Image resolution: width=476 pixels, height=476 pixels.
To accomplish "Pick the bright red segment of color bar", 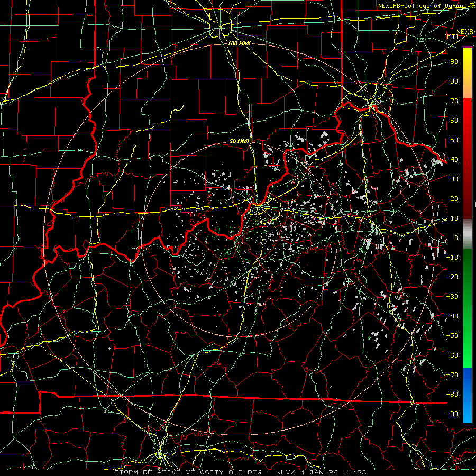I will [467, 111].
